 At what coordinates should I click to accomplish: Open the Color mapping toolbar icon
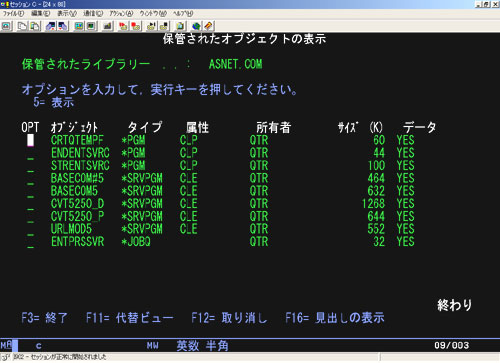[91, 26]
